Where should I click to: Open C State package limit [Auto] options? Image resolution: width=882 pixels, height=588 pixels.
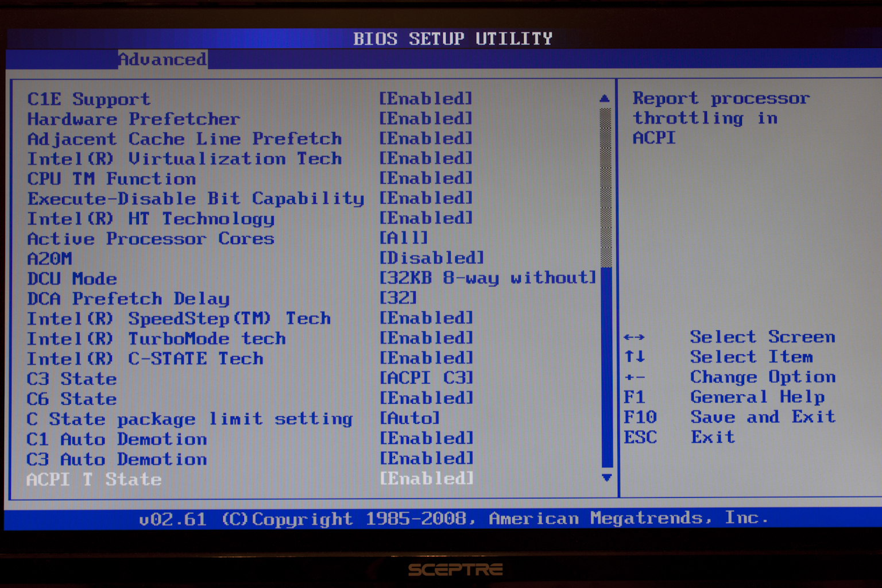pos(409,419)
